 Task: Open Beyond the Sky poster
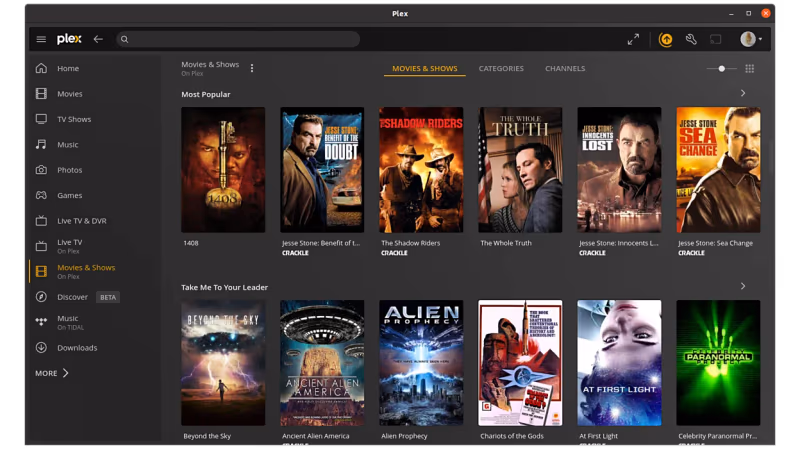coord(223,363)
